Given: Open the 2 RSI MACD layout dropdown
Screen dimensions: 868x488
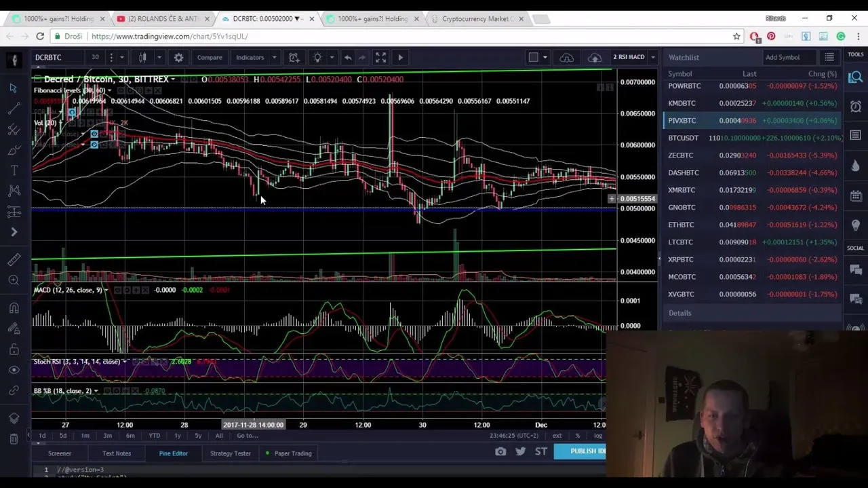Looking at the screenshot, I should point(652,58).
